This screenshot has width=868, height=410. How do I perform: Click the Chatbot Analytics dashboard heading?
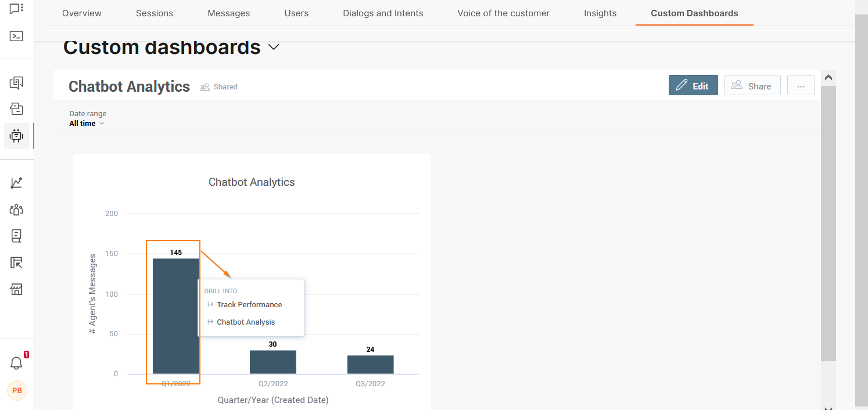(x=129, y=87)
